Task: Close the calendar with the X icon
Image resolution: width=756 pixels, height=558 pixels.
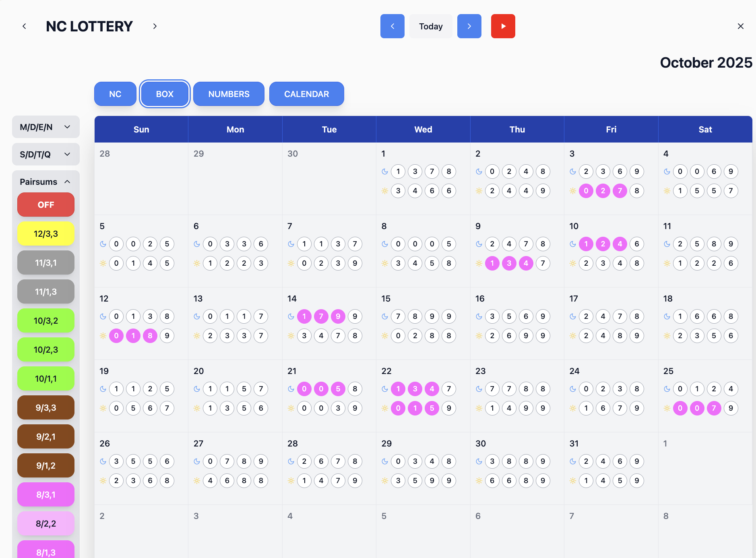Action: [740, 26]
